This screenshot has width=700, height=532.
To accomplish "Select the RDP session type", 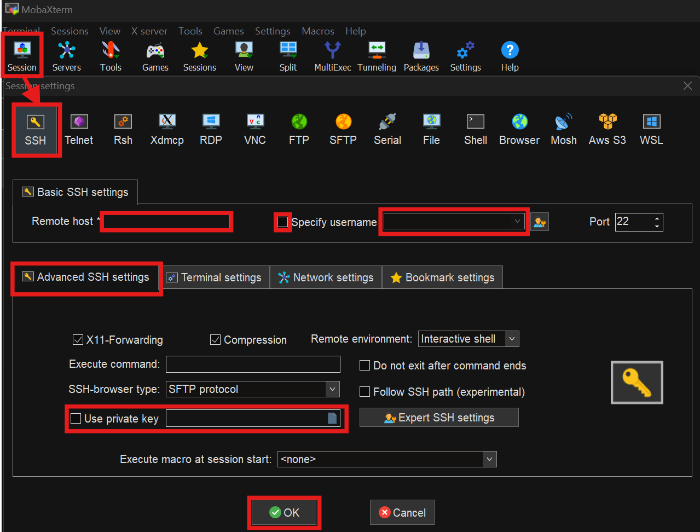I will click(211, 129).
